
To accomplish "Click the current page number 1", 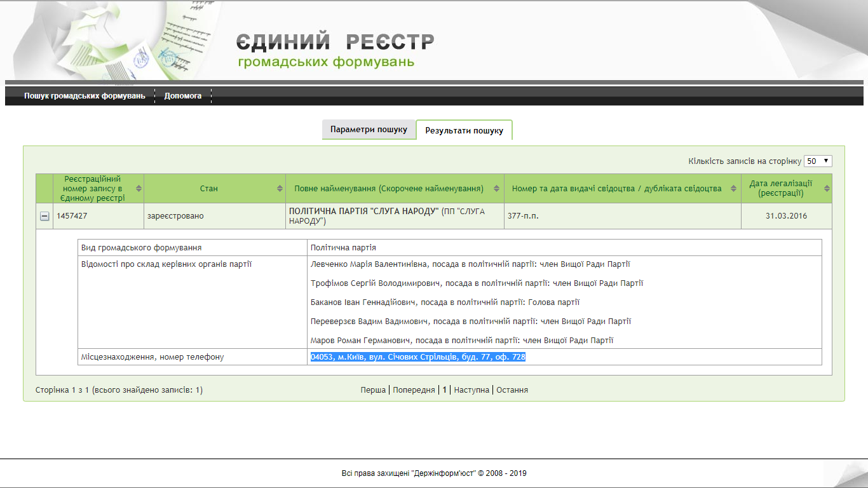I will click(445, 390).
